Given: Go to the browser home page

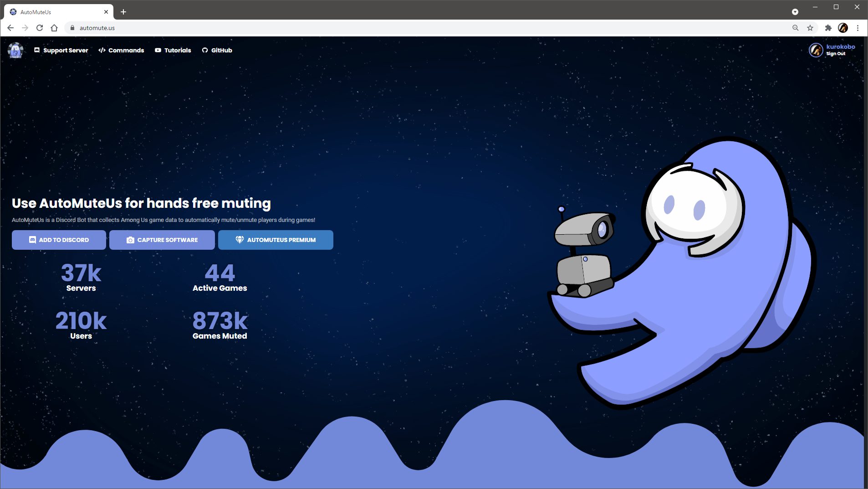Looking at the screenshot, I should pyautogui.click(x=54, y=28).
